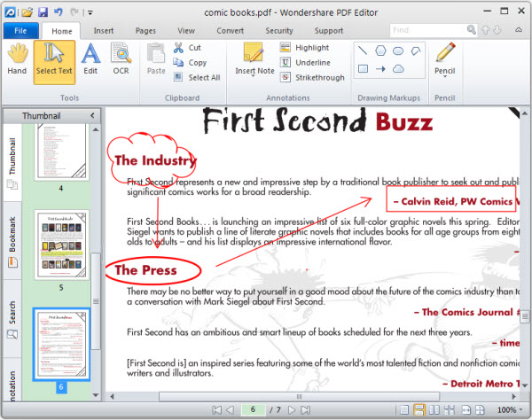Open the Thumbnail side tab

pyautogui.click(x=12, y=163)
